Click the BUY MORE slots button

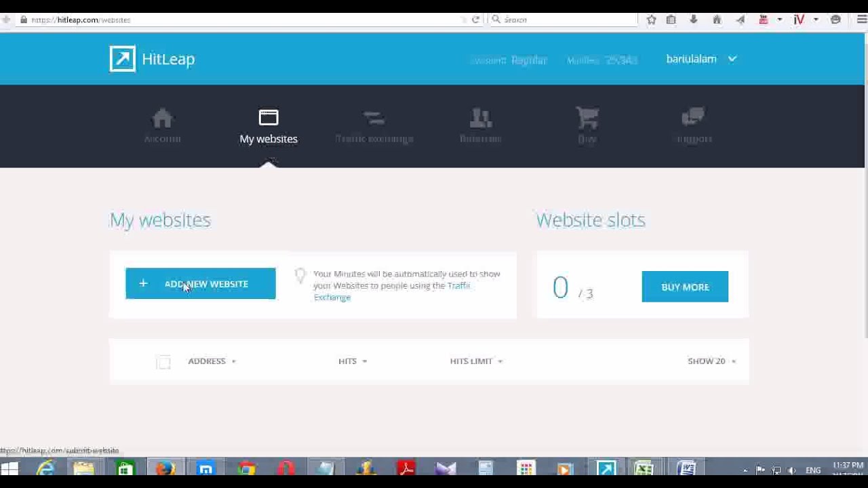(x=685, y=287)
